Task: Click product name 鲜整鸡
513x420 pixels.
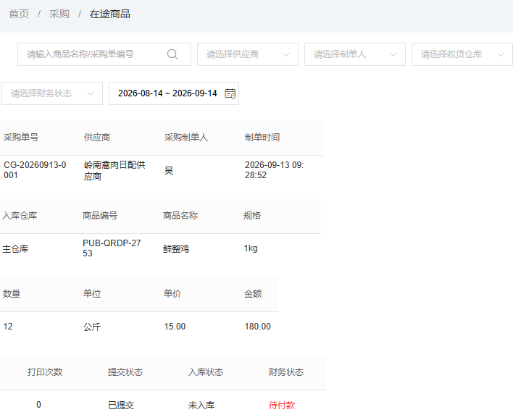Action: coord(176,249)
